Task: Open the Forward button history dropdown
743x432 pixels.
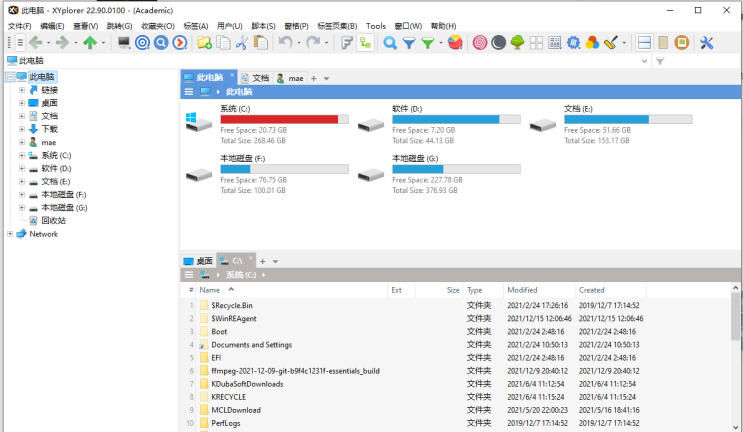Action: pos(76,43)
